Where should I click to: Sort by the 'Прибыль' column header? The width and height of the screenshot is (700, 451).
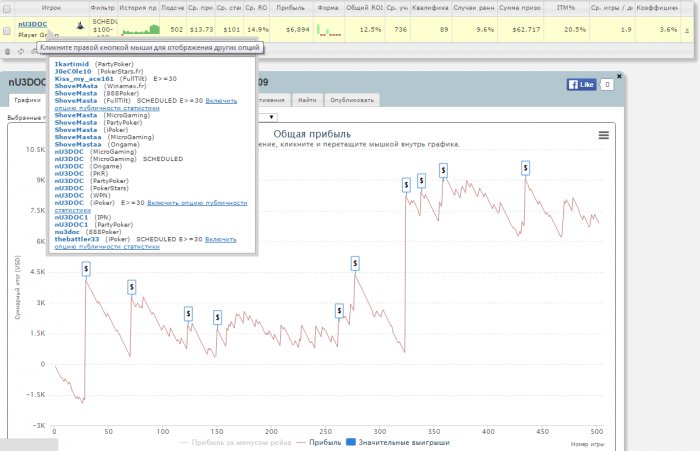coord(295,6)
